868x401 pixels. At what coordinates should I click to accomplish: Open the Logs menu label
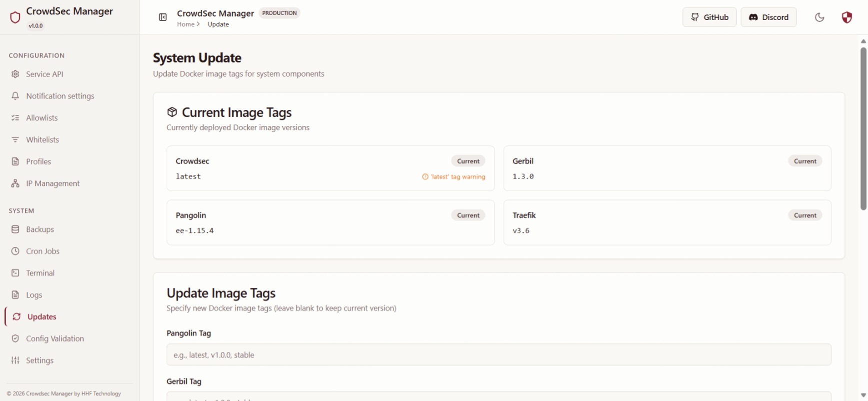coord(34,295)
